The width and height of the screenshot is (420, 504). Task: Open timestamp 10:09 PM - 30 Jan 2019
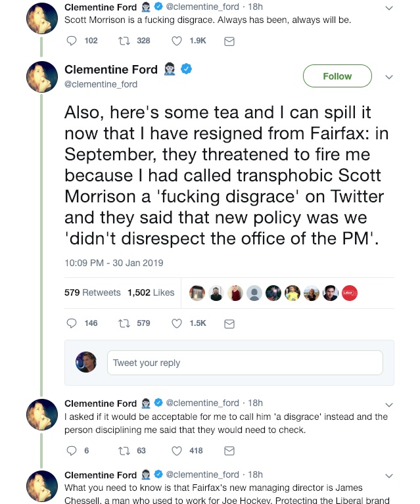point(114,263)
